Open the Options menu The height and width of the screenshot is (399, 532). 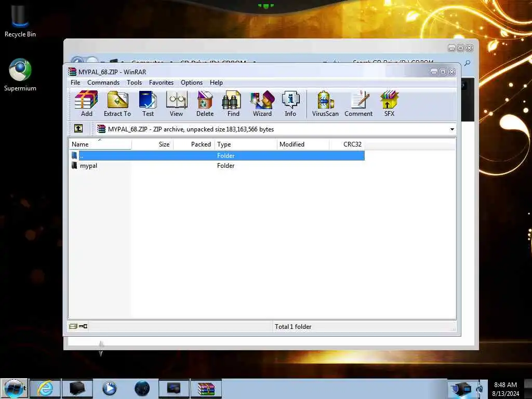coord(192,83)
